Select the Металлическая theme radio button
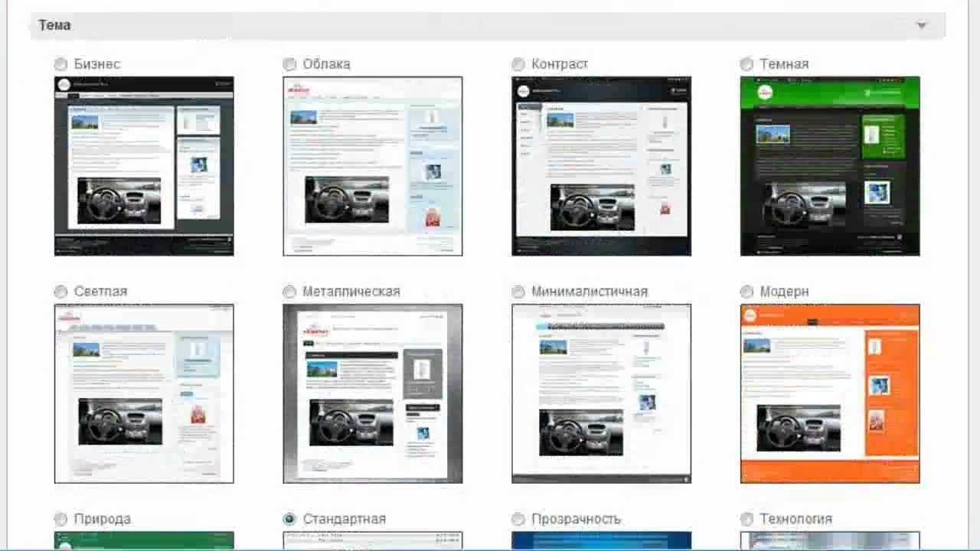Image resolution: width=980 pixels, height=551 pixels. tap(289, 292)
